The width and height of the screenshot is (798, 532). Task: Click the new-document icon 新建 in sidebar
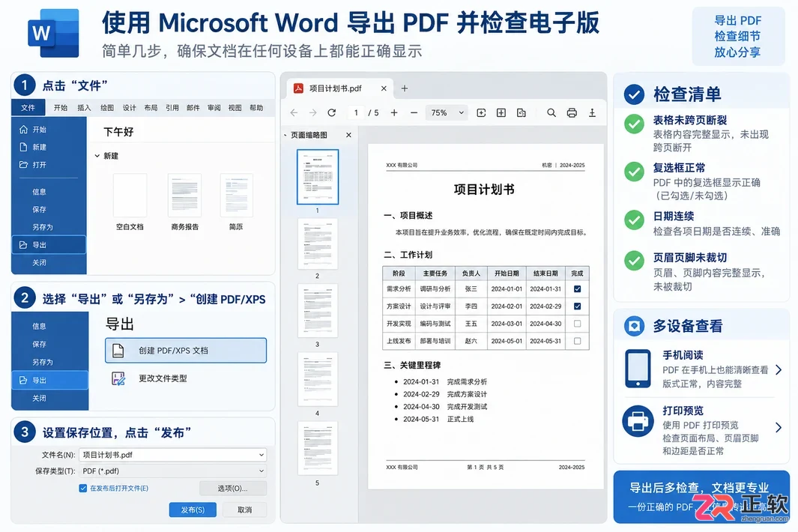tap(23, 147)
